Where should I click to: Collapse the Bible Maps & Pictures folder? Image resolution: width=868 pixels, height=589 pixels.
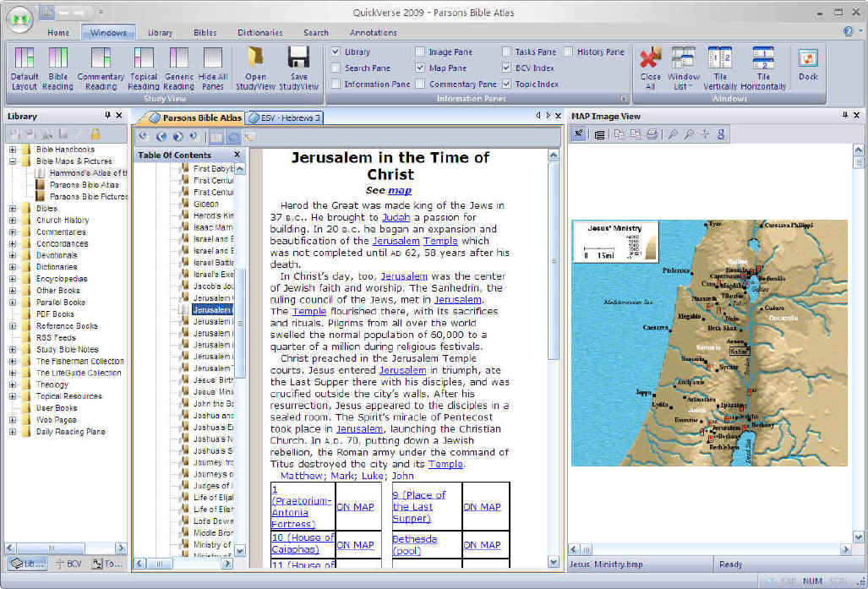12,161
